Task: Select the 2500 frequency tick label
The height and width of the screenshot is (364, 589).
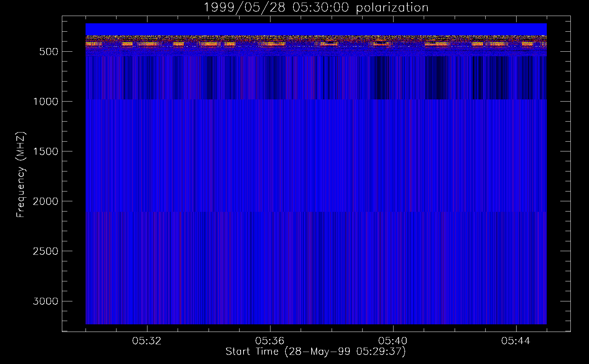Action: (x=46, y=251)
